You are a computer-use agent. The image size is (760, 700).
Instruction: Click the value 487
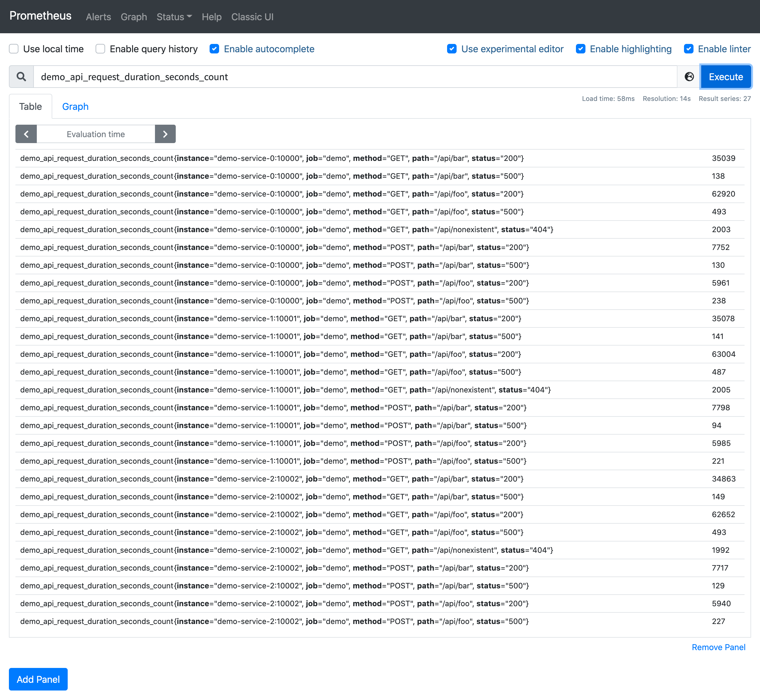tap(719, 372)
